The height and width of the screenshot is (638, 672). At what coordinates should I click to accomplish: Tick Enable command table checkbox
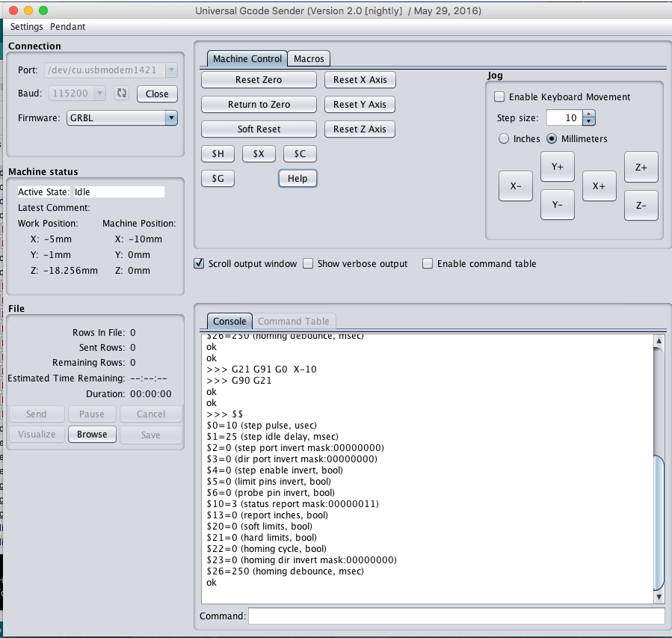tap(428, 263)
